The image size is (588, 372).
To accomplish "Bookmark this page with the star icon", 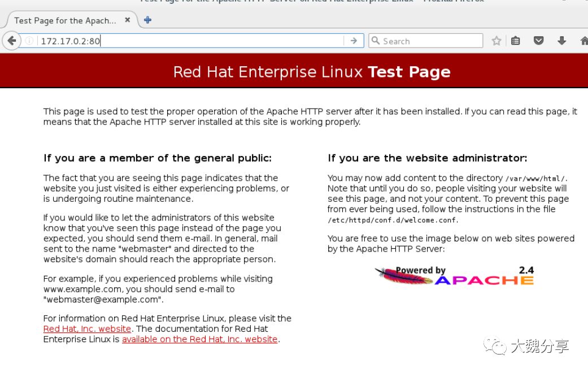I will (496, 41).
